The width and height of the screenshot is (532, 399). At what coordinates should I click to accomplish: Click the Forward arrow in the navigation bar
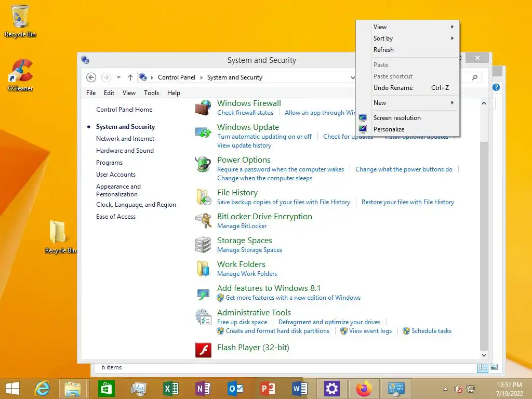click(x=106, y=77)
